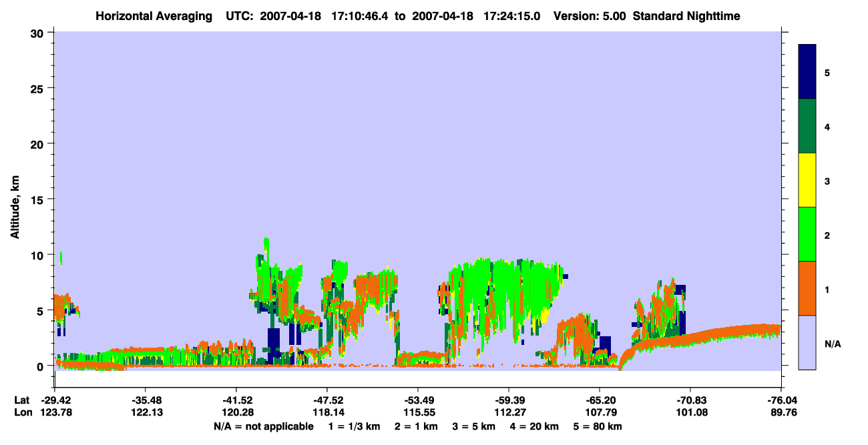Click the latitude label -41.52
Image resolution: width=868 pixels, height=445 pixels.
(236, 401)
